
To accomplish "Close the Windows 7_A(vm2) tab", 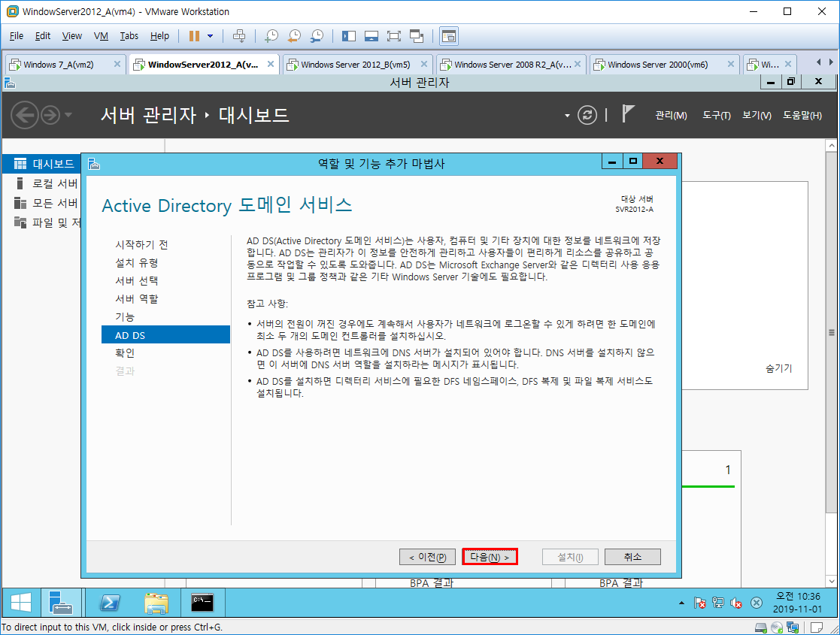I will coord(117,64).
